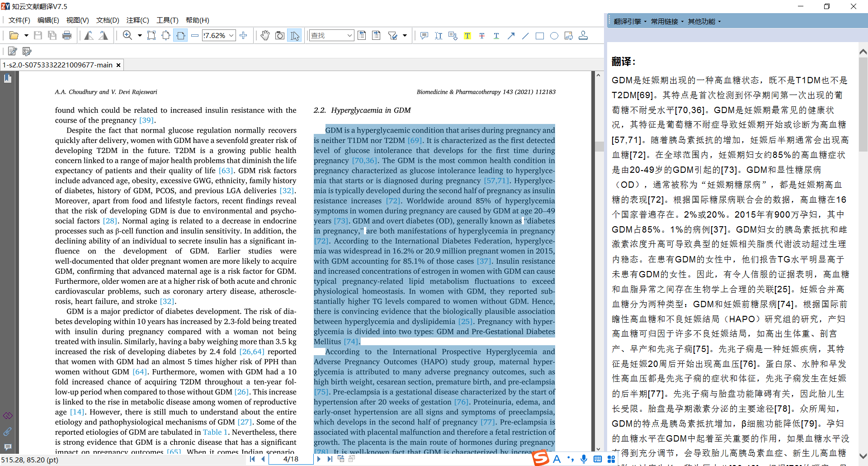Expand the open file dropdown arrow

pyautogui.click(x=26, y=35)
